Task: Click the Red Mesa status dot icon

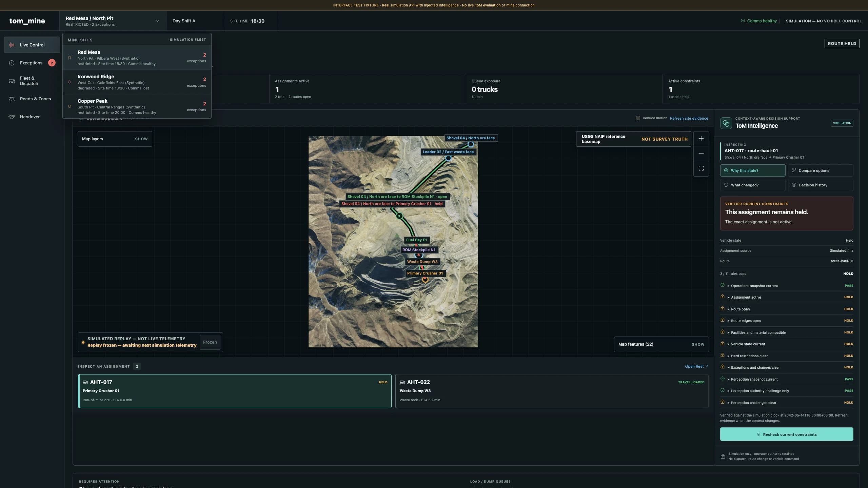Action: (70, 58)
